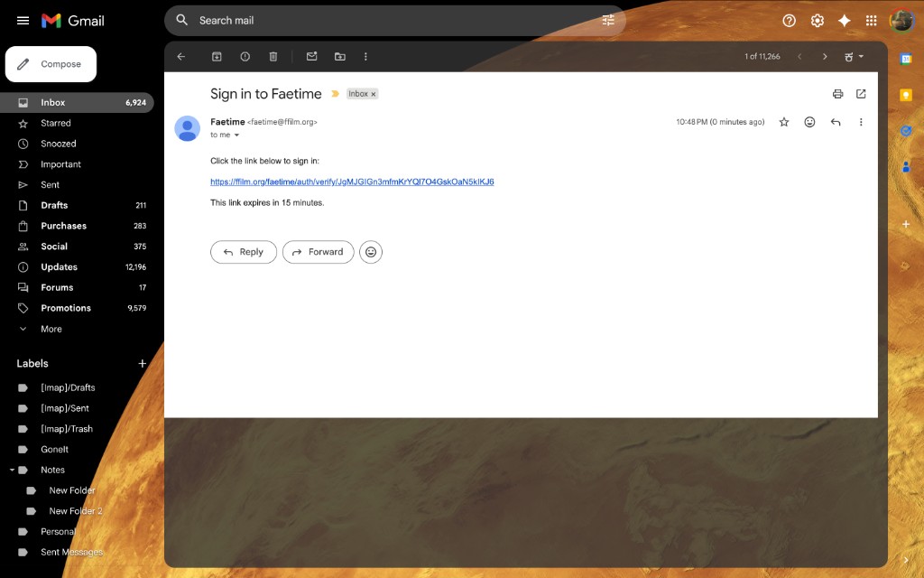The width and height of the screenshot is (924, 578).
Task: Toggle the main menu hamburger icon
Action: pyautogui.click(x=23, y=21)
